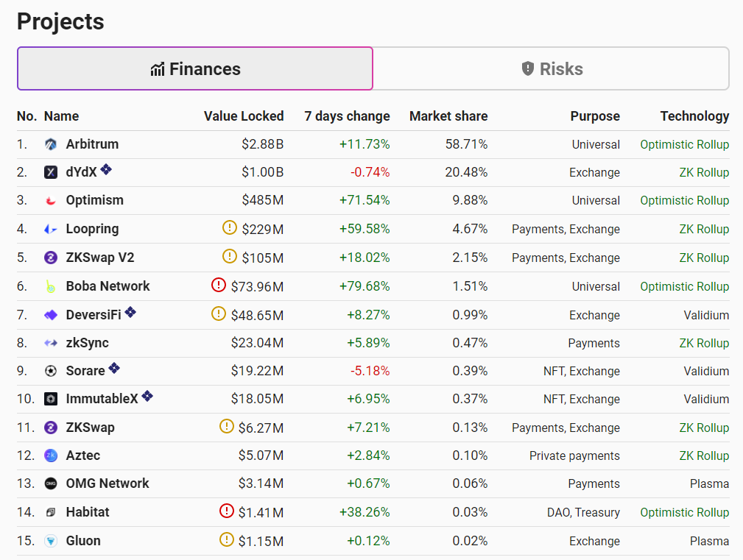Click the dYdX logo icon
The height and width of the screenshot is (560, 743).
click(x=51, y=172)
